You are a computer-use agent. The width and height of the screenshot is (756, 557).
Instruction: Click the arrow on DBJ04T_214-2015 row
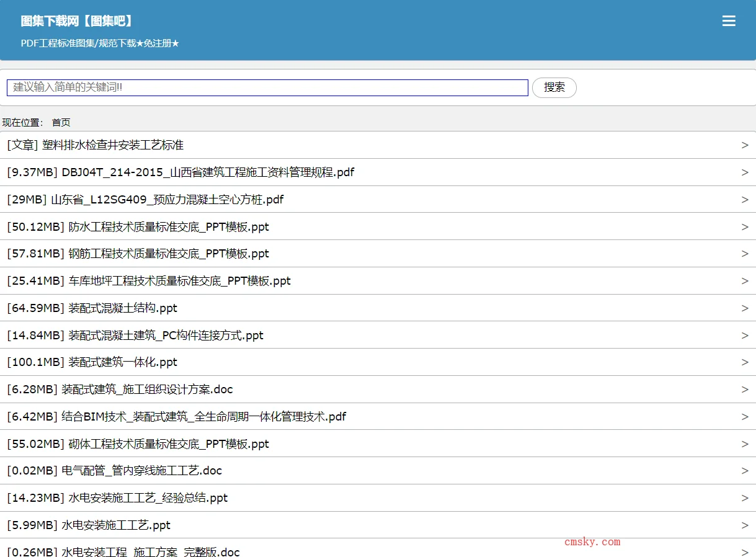pyautogui.click(x=745, y=172)
